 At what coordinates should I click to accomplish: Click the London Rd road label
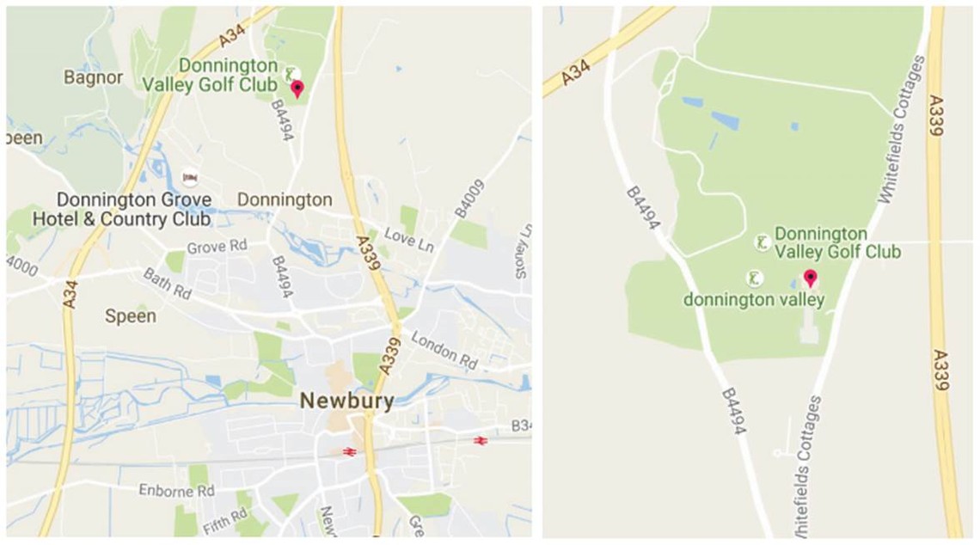[x=444, y=351]
